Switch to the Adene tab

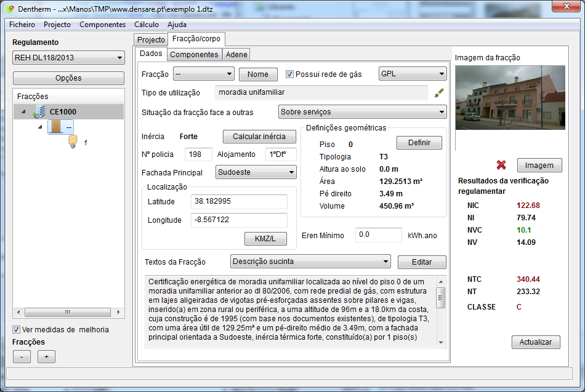click(x=236, y=54)
